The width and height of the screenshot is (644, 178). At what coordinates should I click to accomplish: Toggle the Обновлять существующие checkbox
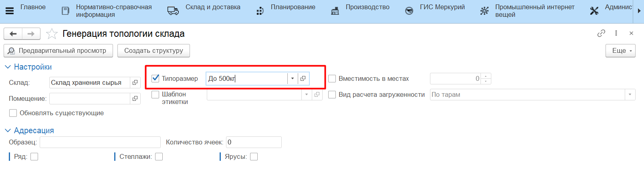pos(13,113)
